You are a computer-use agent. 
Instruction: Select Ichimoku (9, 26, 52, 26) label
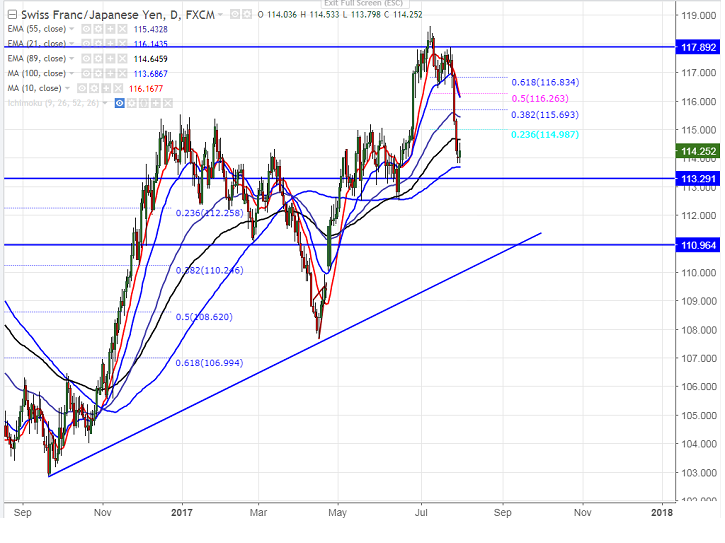click(x=53, y=103)
